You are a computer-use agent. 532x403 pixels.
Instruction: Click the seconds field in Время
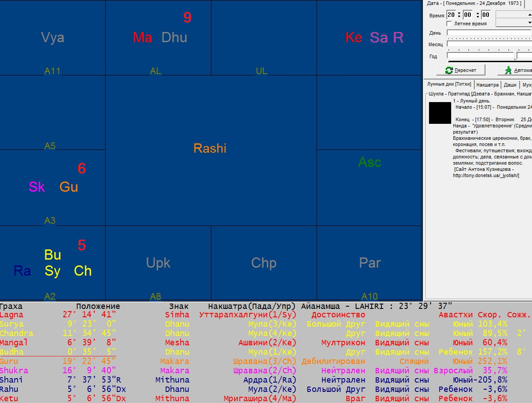(x=486, y=15)
